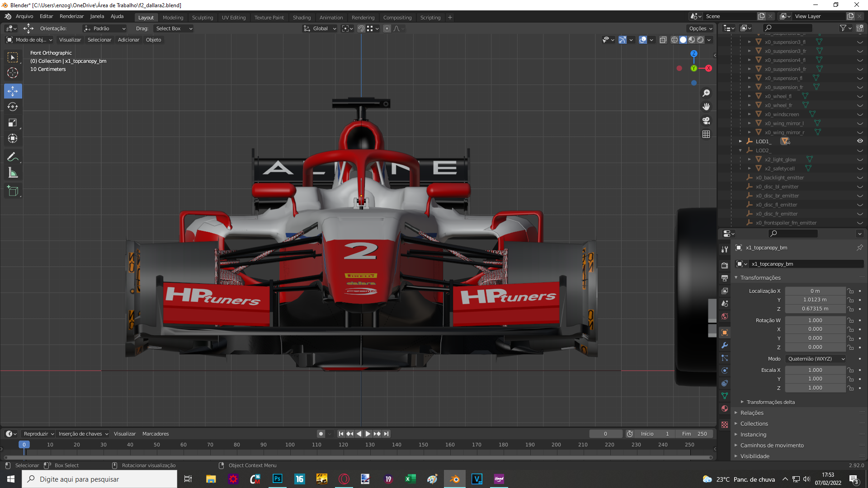The image size is (868, 488).
Task: Click the zoom magnifier viewport icon
Action: (x=706, y=93)
